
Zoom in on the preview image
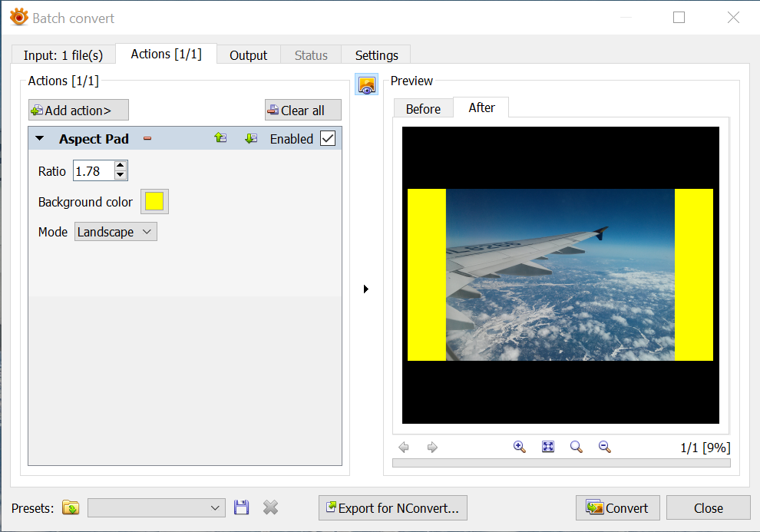click(x=520, y=447)
